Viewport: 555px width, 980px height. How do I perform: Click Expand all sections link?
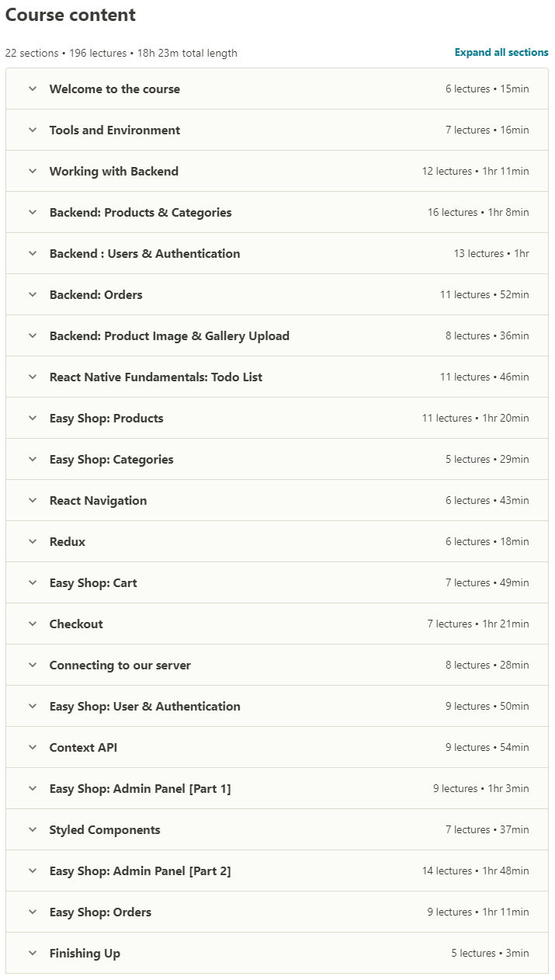pos(501,53)
